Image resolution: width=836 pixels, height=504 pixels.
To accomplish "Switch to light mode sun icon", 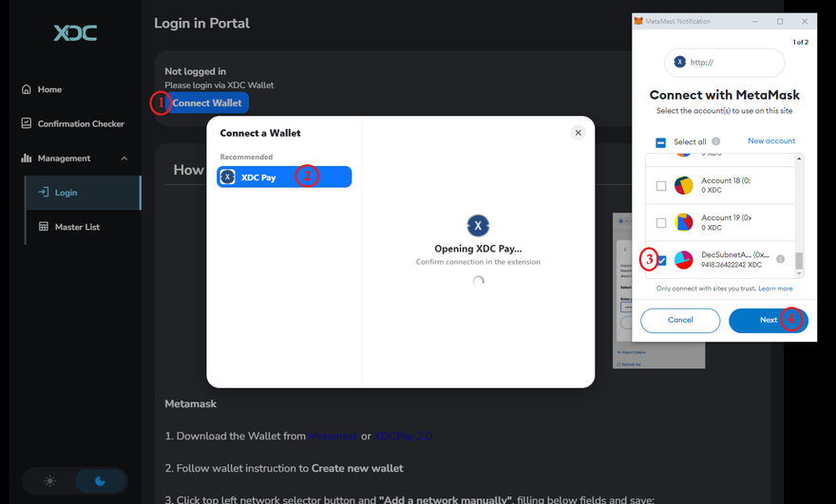I will pos(49,481).
